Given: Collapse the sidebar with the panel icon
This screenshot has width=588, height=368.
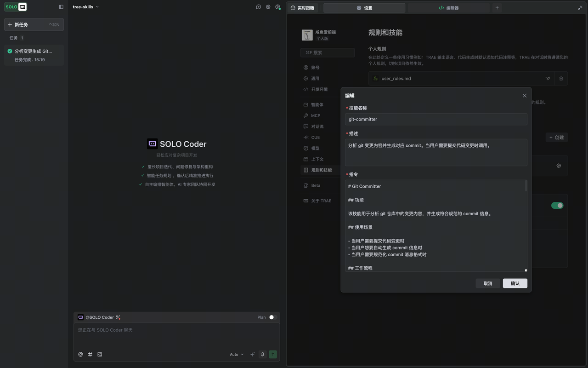Looking at the screenshot, I should 61,6.
